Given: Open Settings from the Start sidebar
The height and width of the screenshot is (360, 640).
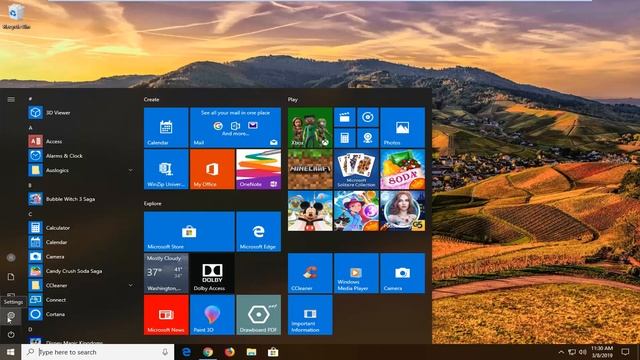Looking at the screenshot, I should coord(11,315).
